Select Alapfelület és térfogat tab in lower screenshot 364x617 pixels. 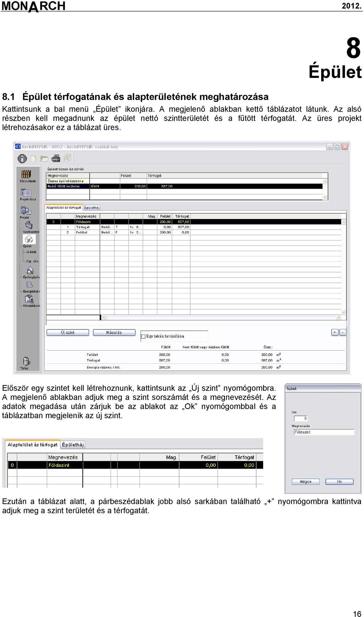tap(33, 445)
